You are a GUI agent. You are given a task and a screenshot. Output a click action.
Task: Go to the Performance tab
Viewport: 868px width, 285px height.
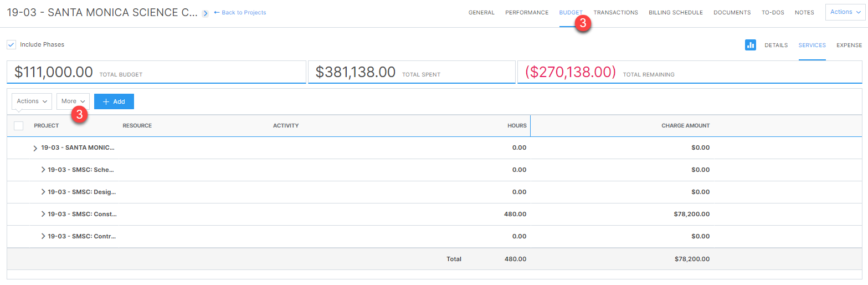(527, 13)
